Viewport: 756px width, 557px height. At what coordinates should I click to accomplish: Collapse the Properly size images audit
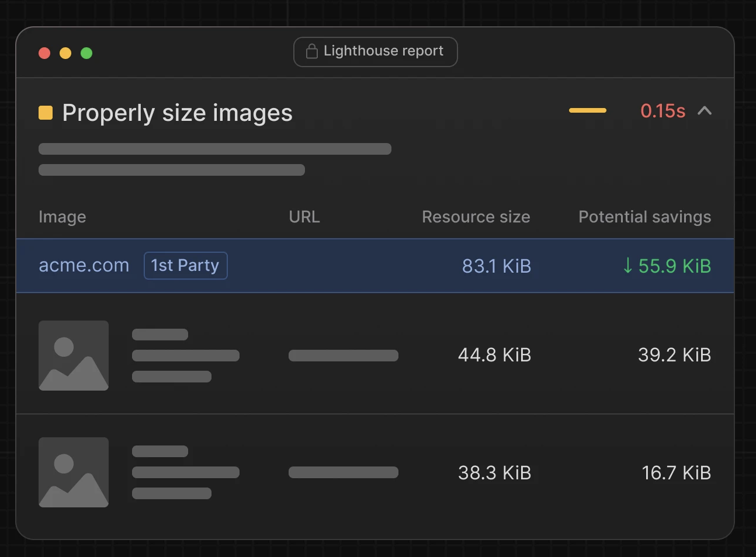pos(705,111)
